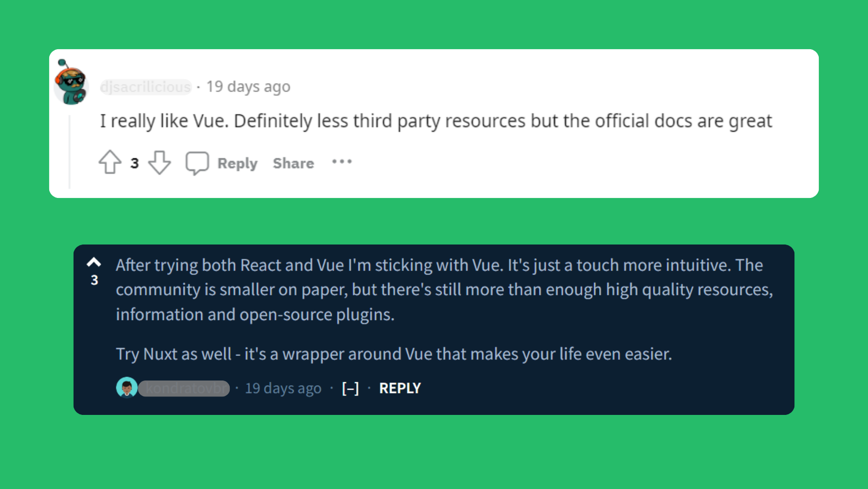Screen dimensions: 868x489
Task: Click the "Try Nuxt as well" paragraph
Action: (393, 354)
